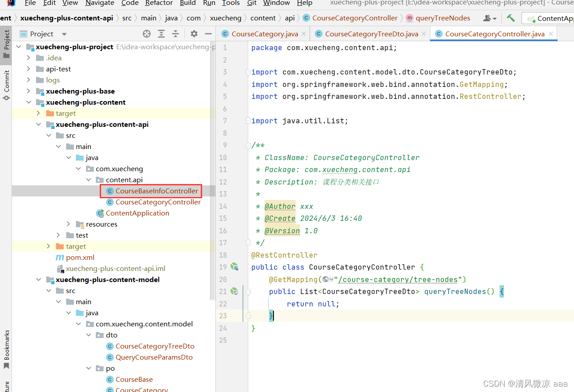Toggle the imports fold marker at line 3
574x392 pixels.
point(248,72)
